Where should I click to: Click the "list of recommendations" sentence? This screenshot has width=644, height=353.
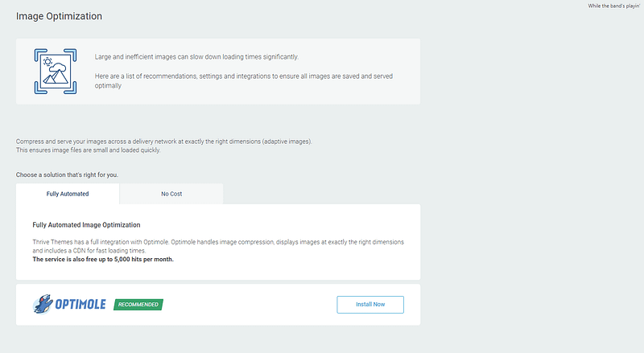point(243,76)
